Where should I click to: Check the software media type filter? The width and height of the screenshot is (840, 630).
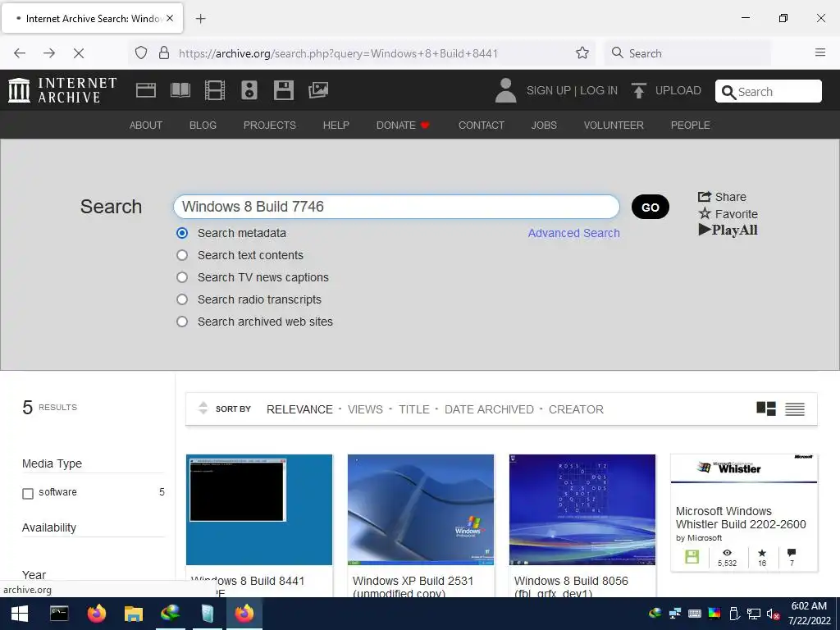coord(28,493)
